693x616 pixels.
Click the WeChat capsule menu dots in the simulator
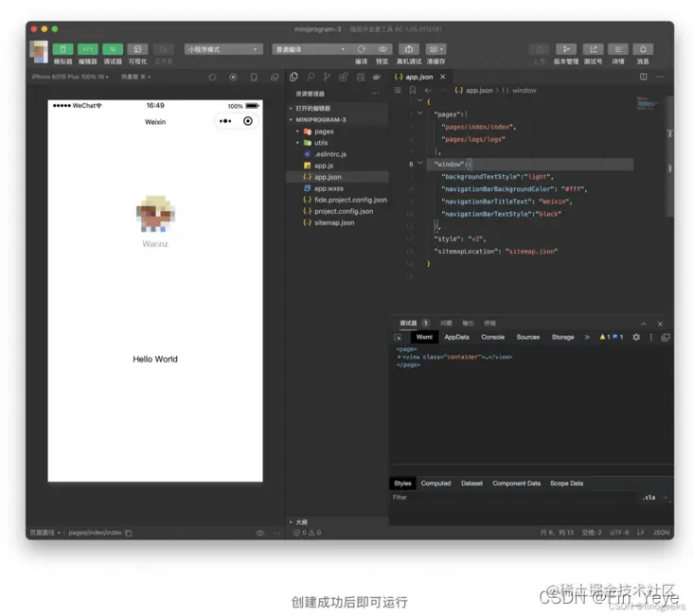[225, 121]
